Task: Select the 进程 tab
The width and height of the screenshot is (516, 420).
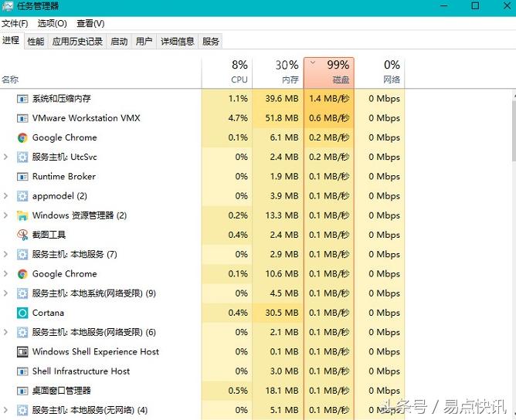Action: pyautogui.click(x=11, y=40)
